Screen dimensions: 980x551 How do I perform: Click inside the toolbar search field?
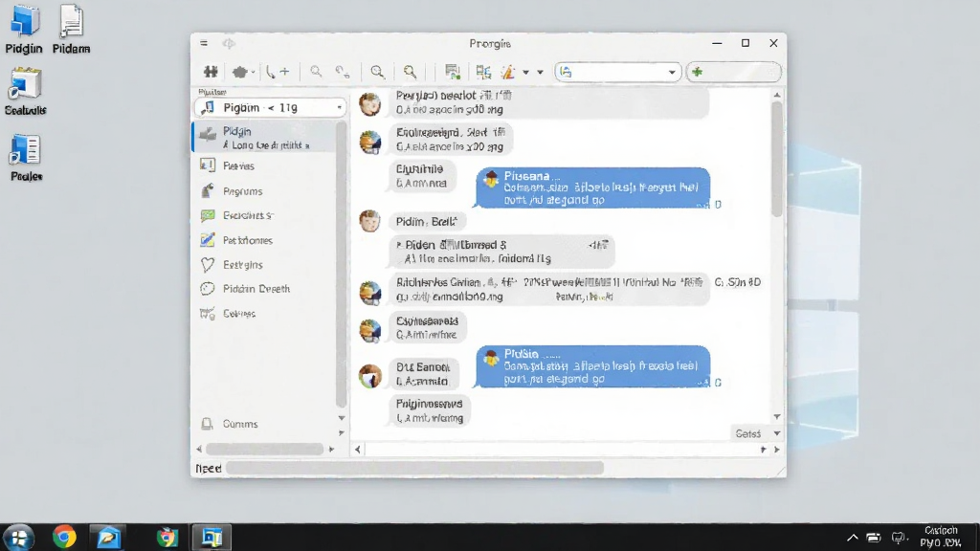click(x=734, y=72)
